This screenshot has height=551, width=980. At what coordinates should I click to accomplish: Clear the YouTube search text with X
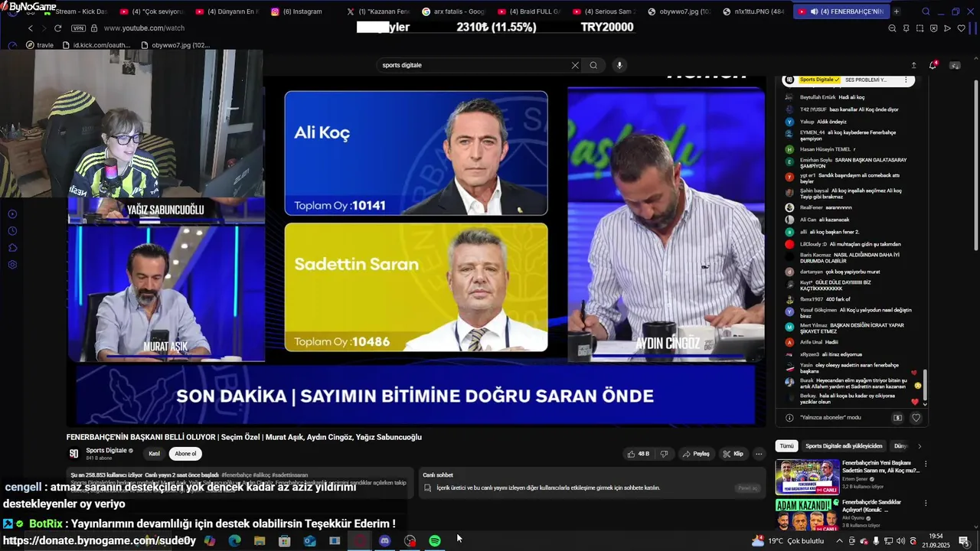[575, 65]
